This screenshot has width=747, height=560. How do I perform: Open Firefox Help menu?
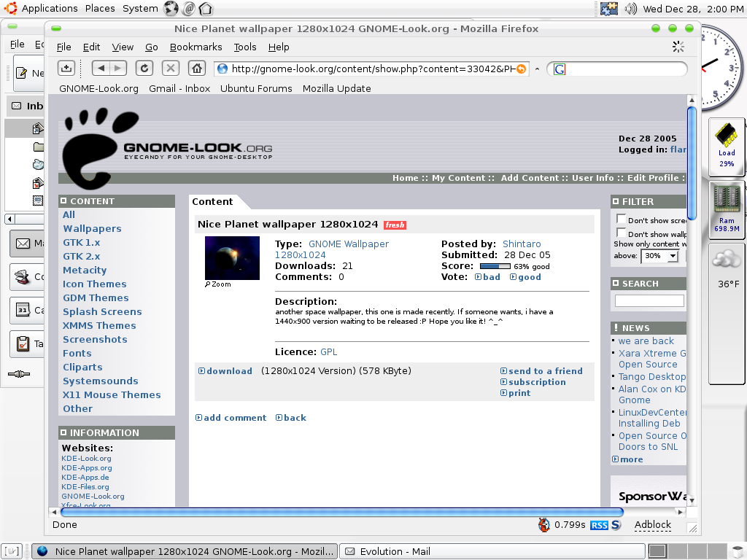(279, 47)
